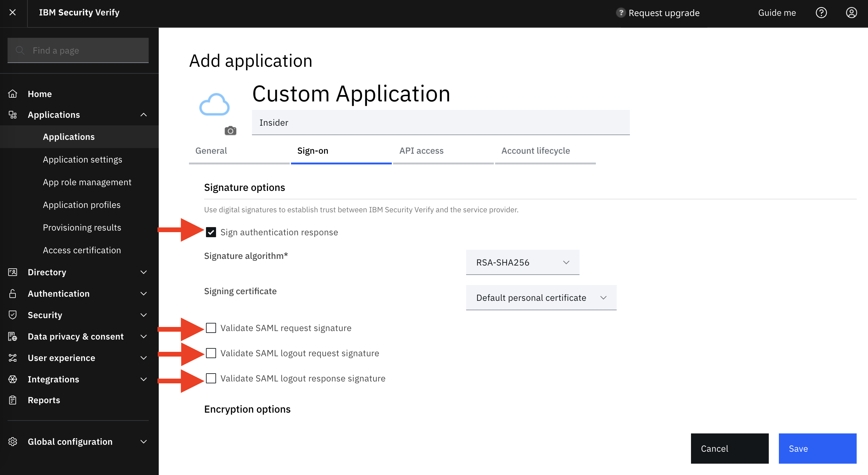Open the help question mark icon

point(821,13)
